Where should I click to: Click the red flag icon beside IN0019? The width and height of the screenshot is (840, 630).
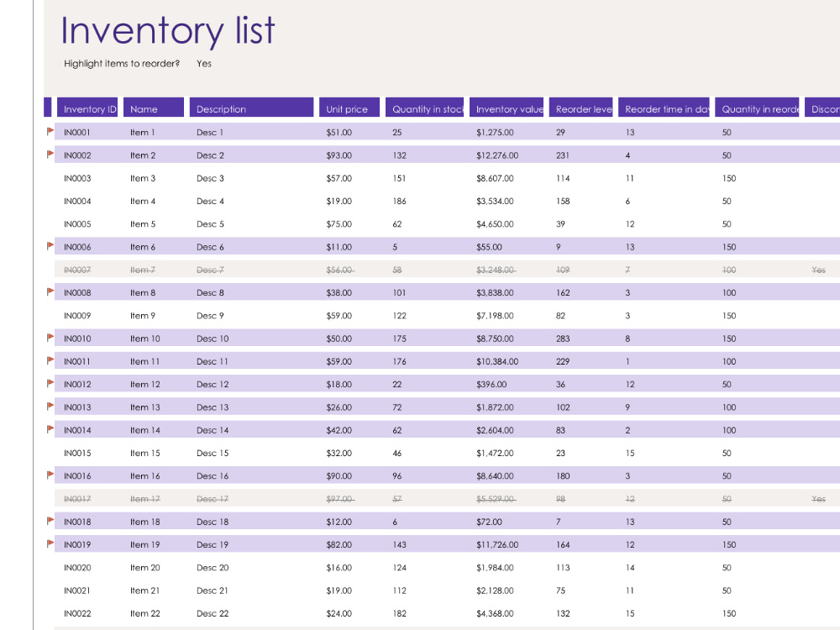pos(50,543)
